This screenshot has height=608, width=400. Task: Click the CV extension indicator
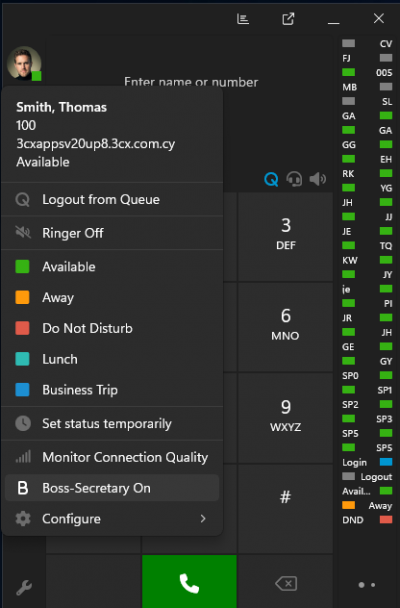point(367,43)
